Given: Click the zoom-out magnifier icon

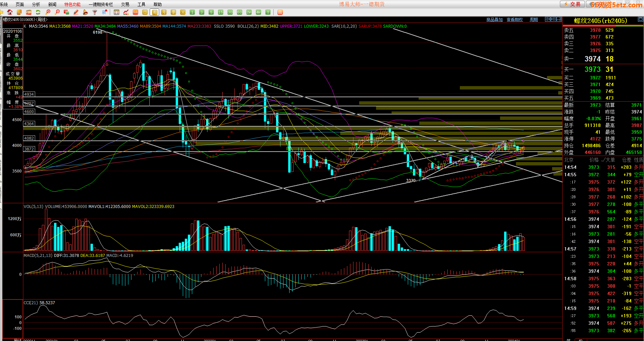Looking at the screenshot, I should (x=57, y=12).
